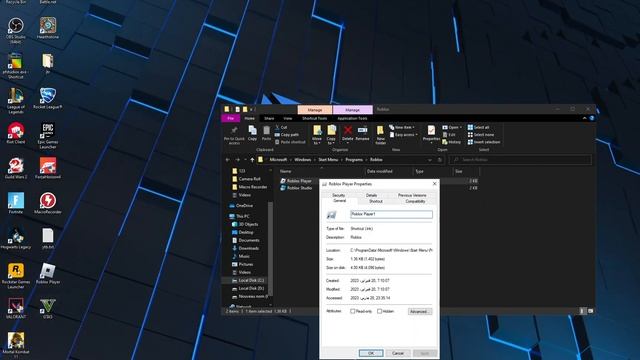
Task: Select Forza Horizon desktop icon
Action: (48, 168)
